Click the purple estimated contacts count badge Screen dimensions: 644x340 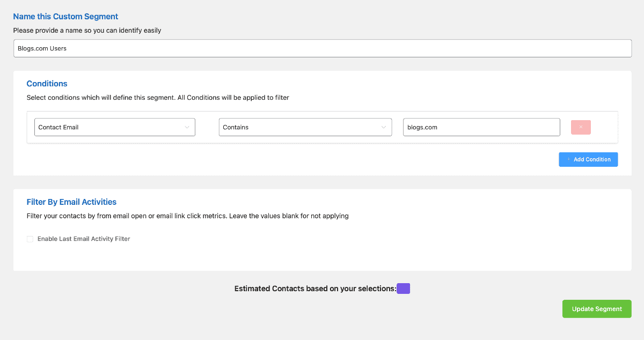click(404, 289)
